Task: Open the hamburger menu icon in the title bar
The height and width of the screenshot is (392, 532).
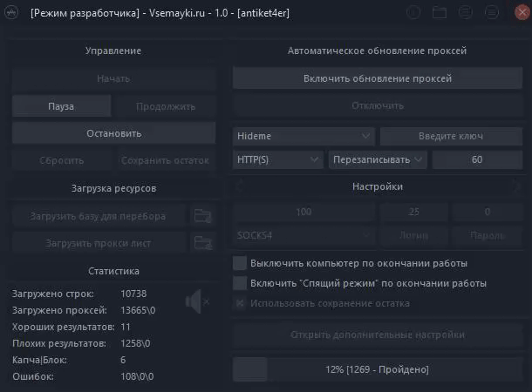Action: click(x=491, y=13)
